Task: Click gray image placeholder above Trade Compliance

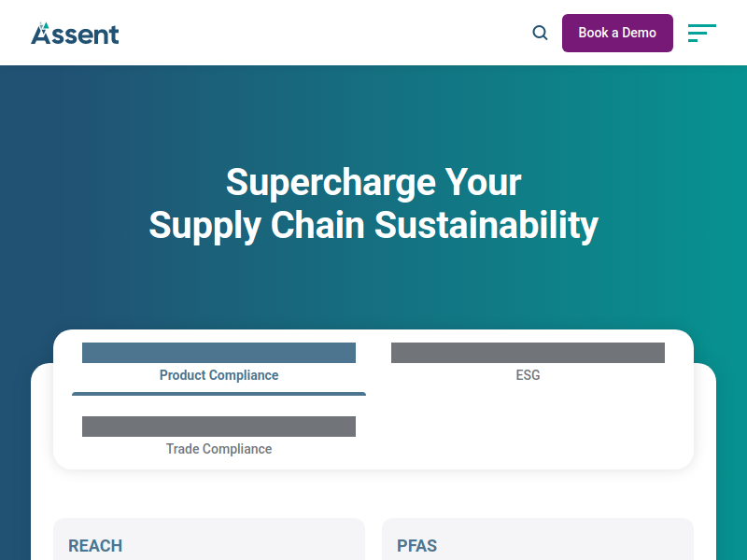Action: (x=218, y=427)
